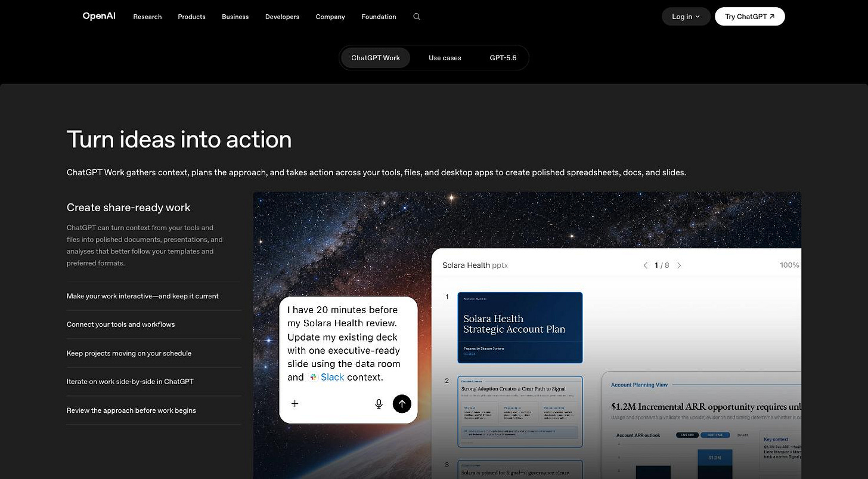
Task: Open the Developers menu
Action: 282,17
